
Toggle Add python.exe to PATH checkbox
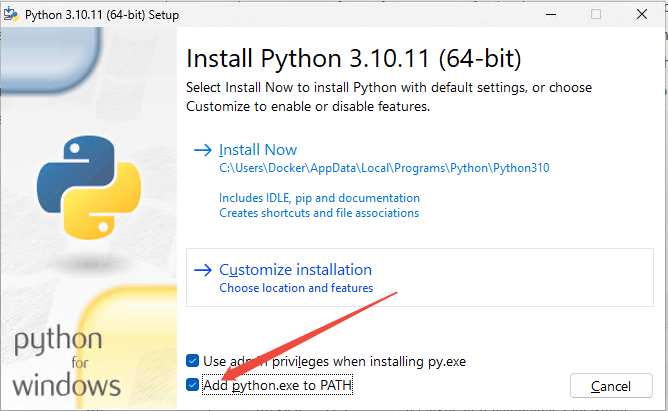(193, 385)
